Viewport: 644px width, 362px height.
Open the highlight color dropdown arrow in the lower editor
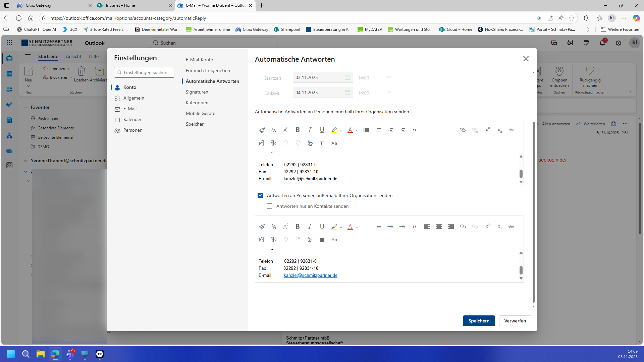(341, 227)
